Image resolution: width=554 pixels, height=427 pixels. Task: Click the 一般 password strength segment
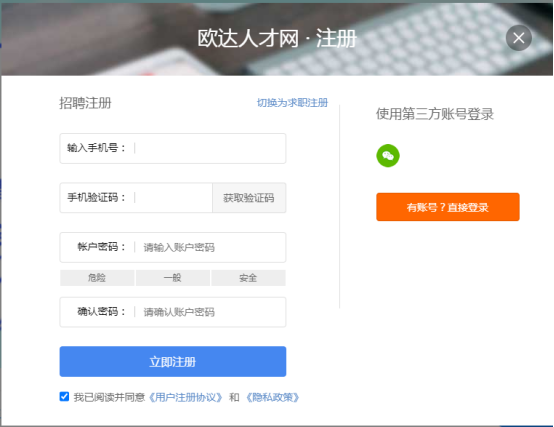(x=173, y=278)
